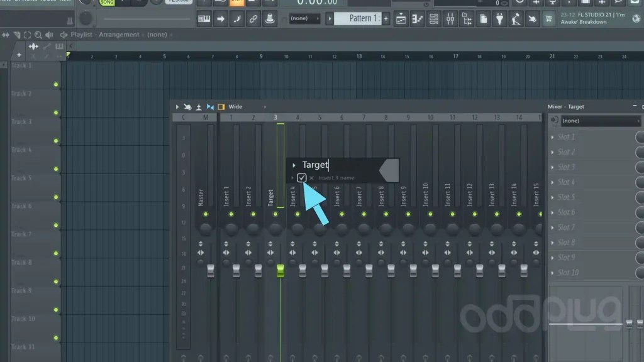Select the zoom magnifier icon in Playlist toolbar

[x=39, y=35]
